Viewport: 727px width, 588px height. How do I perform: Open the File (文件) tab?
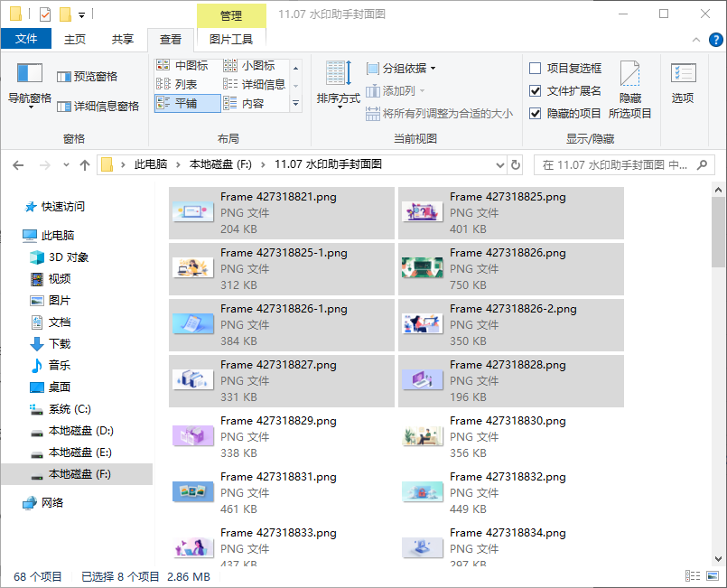click(x=26, y=39)
